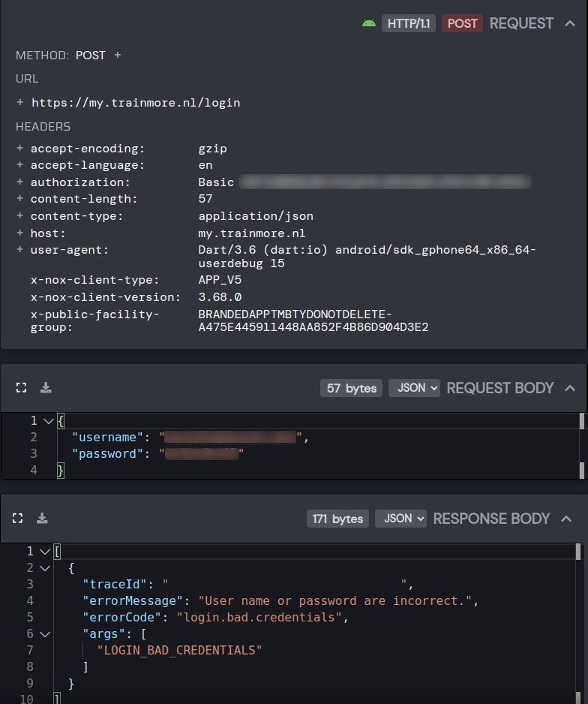This screenshot has height=704, width=588.
Task: Download the request body
Action: point(46,388)
